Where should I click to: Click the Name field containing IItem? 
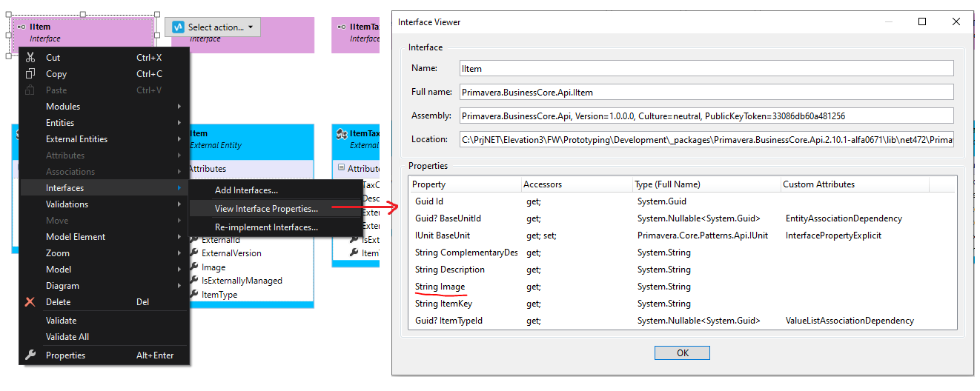click(705, 68)
